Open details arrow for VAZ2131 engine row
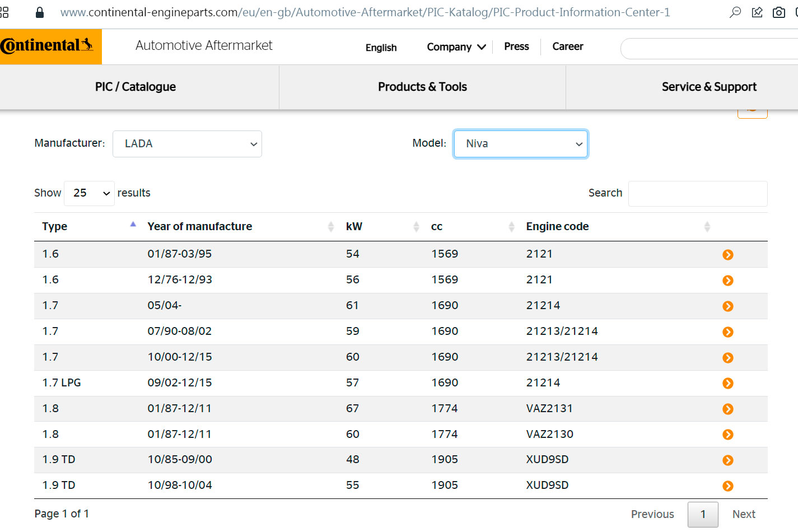 point(727,409)
